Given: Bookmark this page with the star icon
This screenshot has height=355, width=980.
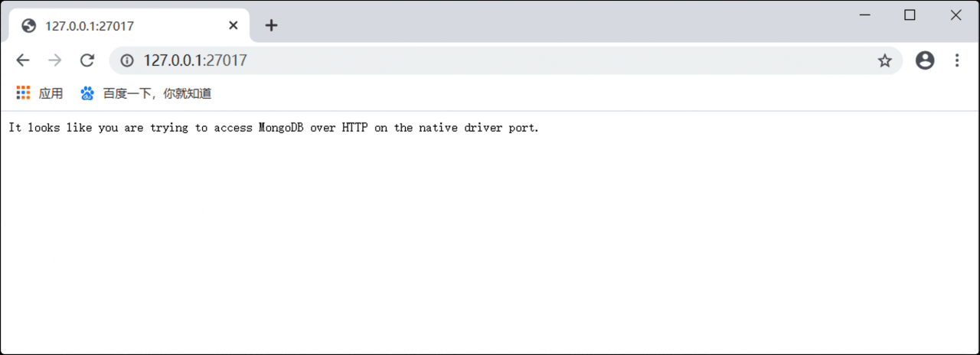Looking at the screenshot, I should [885, 60].
